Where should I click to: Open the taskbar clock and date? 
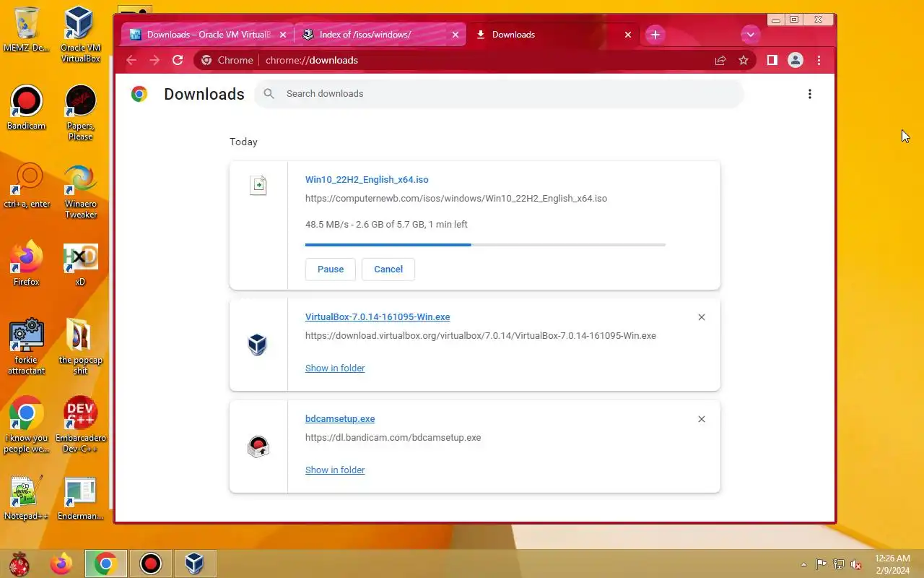[892, 564]
